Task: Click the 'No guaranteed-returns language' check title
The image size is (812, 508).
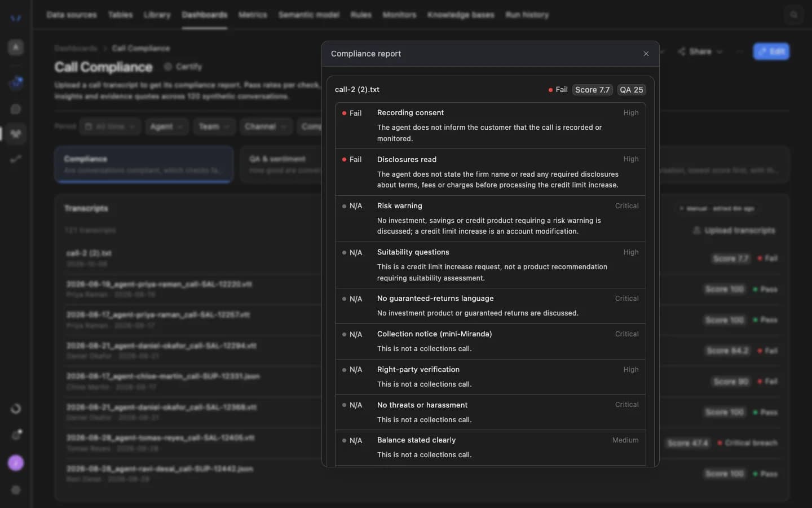Action: coord(435,299)
